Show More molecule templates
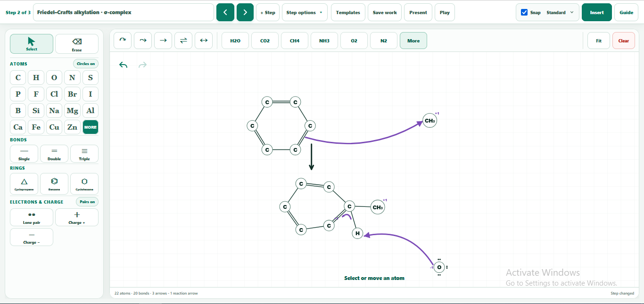The height and width of the screenshot is (304, 644). (x=413, y=41)
